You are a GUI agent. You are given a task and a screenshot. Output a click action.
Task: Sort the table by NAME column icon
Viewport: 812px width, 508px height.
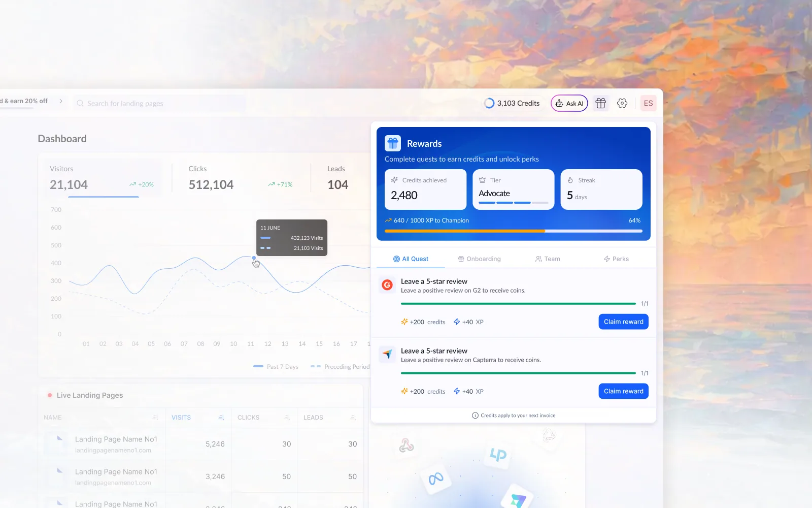(155, 418)
